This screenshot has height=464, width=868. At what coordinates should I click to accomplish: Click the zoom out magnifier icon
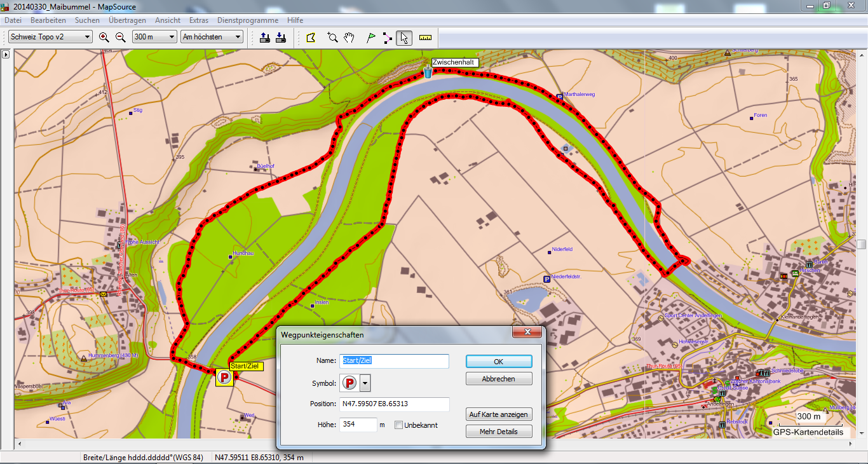[x=120, y=37]
